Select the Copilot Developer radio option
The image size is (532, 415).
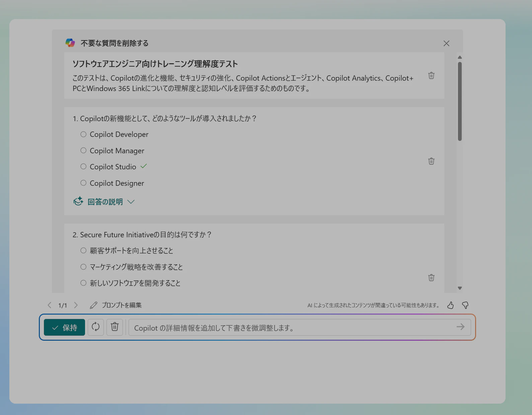pos(83,134)
